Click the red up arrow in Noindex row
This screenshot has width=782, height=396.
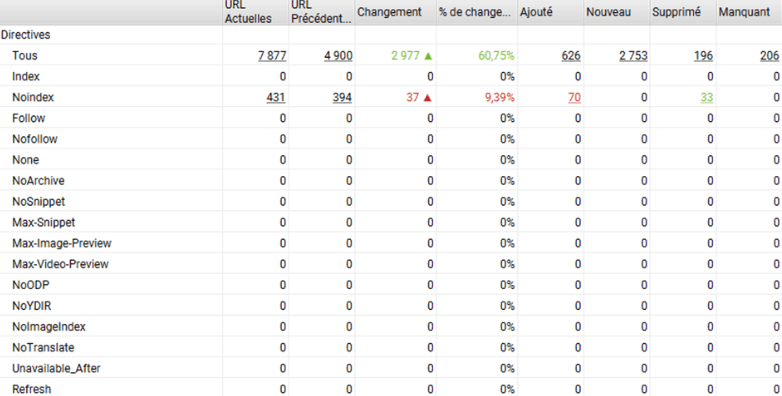(427, 98)
